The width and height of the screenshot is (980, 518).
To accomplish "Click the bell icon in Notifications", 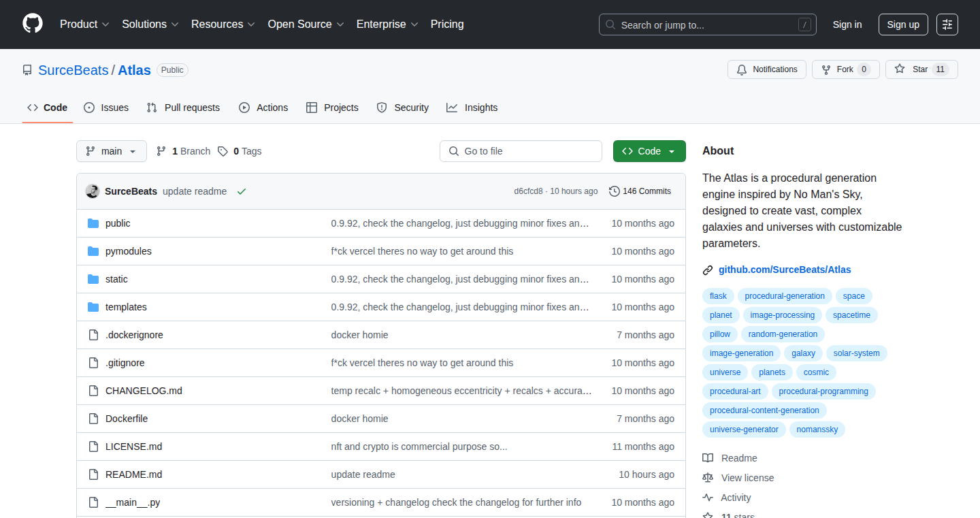I will point(742,69).
